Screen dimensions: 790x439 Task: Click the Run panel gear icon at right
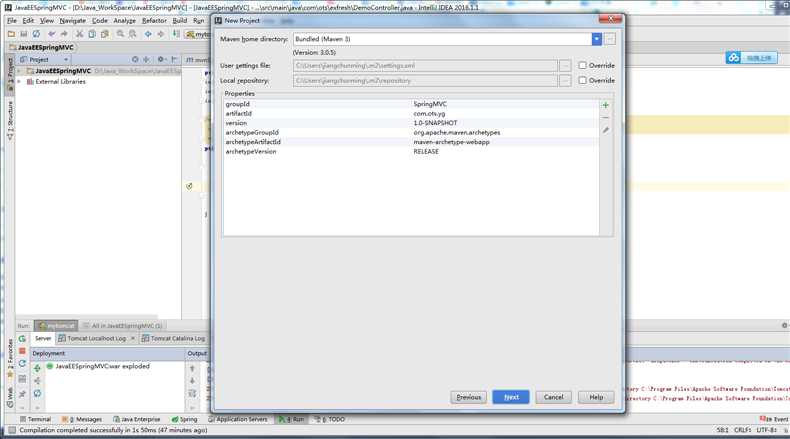784,326
